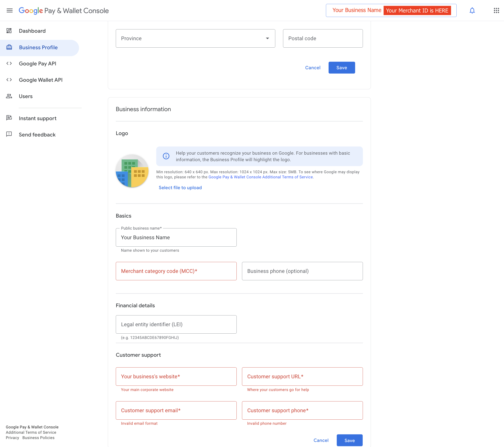Open the business account selector
Image resolution: width=504 pixels, height=447 pixels.
(391, 11)
